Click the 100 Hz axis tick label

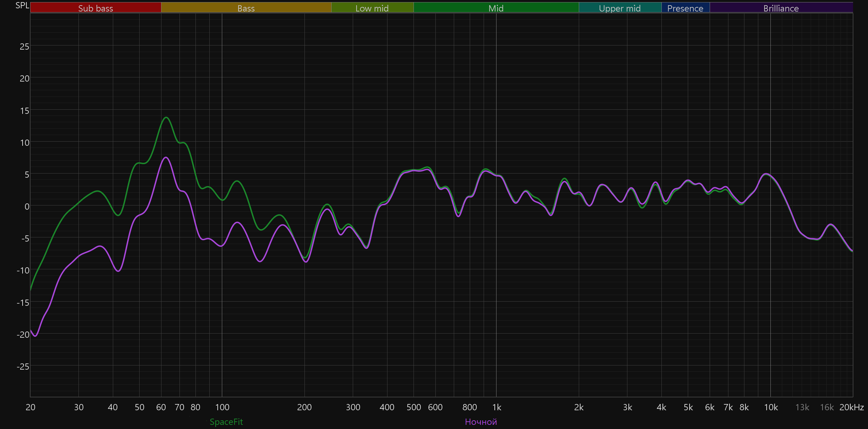pyautogui.click(x=222, y=407)
